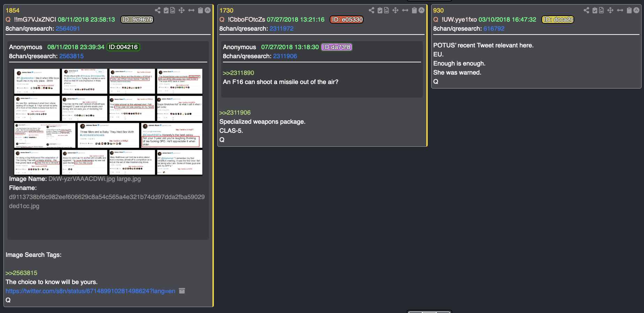Image resolution: width=644 pixels, height=313 pixels.
Task: Follow reply reference >>2563815
Action: [x=21, y=273]
